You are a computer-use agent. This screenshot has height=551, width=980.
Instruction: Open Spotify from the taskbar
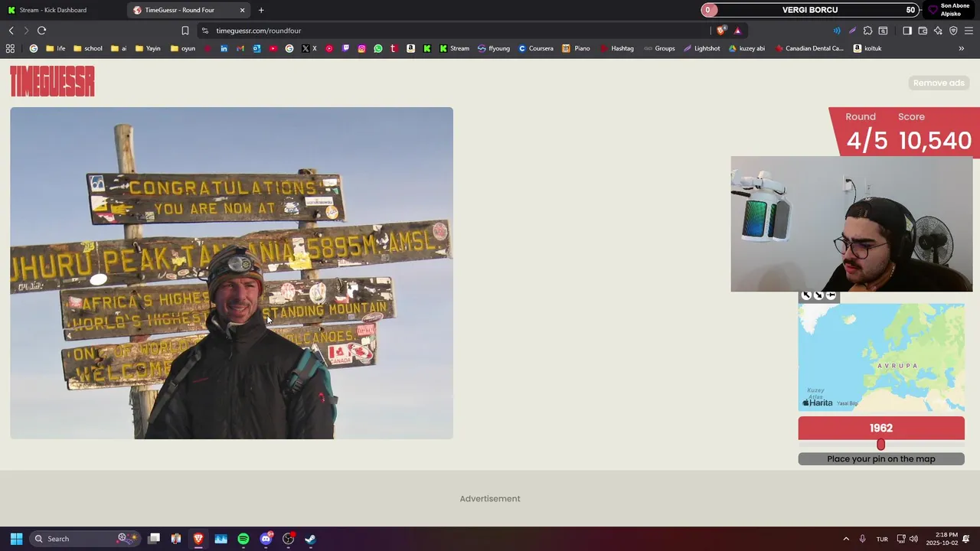tap(243, 539)
